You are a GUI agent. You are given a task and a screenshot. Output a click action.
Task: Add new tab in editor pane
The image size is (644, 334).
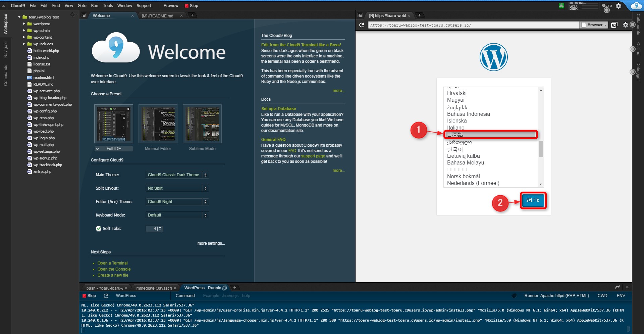pos(192,15)
